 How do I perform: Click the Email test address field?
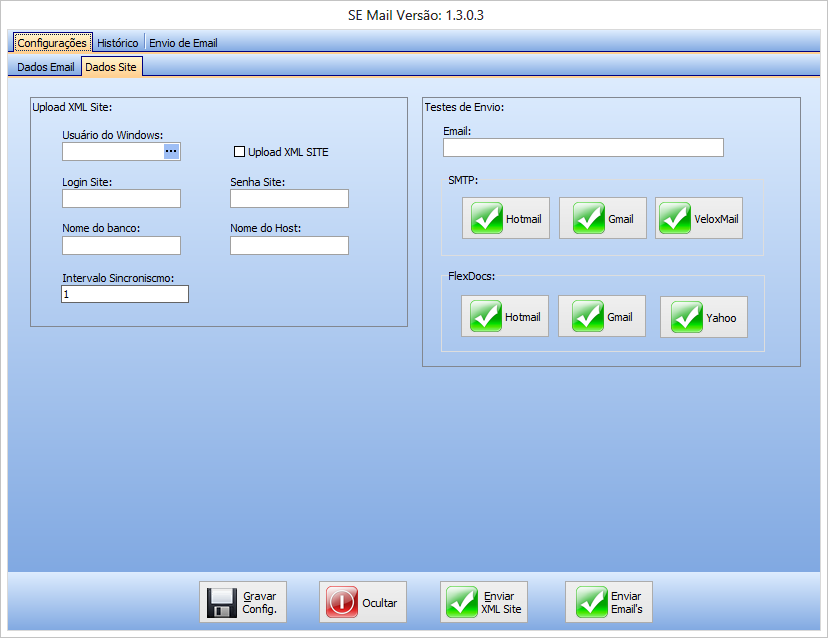[583, 148]
